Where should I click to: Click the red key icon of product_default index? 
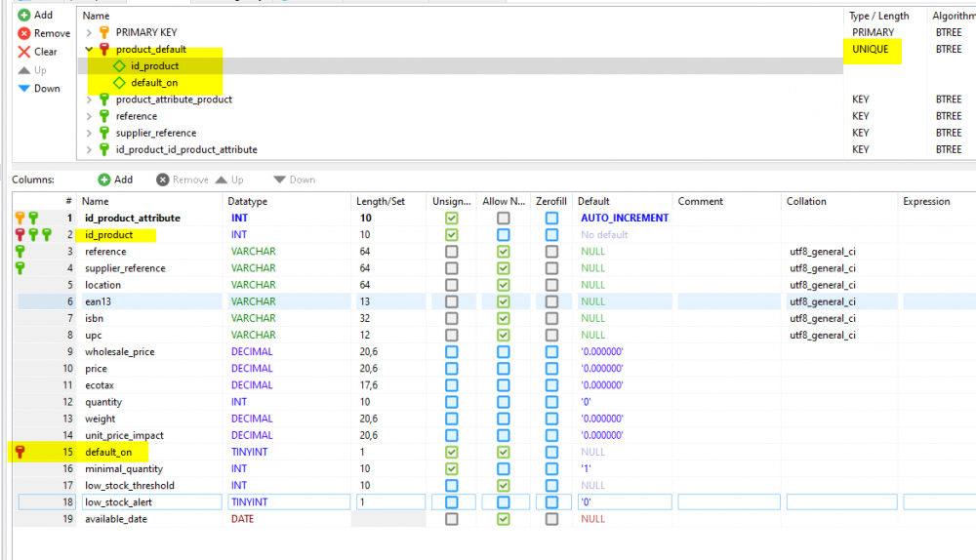[x=104, y=50]
